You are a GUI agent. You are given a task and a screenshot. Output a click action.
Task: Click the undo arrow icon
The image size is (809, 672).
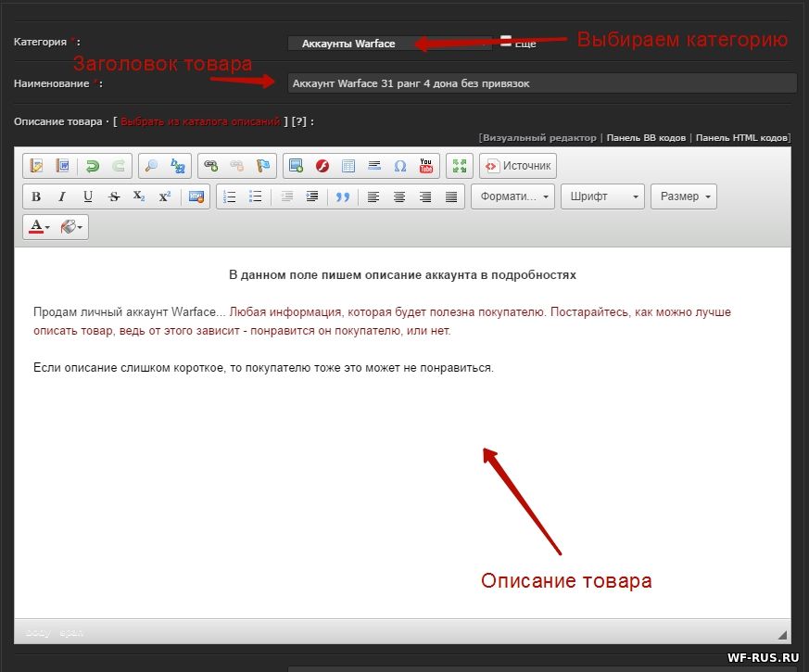[x=93, y=166]
